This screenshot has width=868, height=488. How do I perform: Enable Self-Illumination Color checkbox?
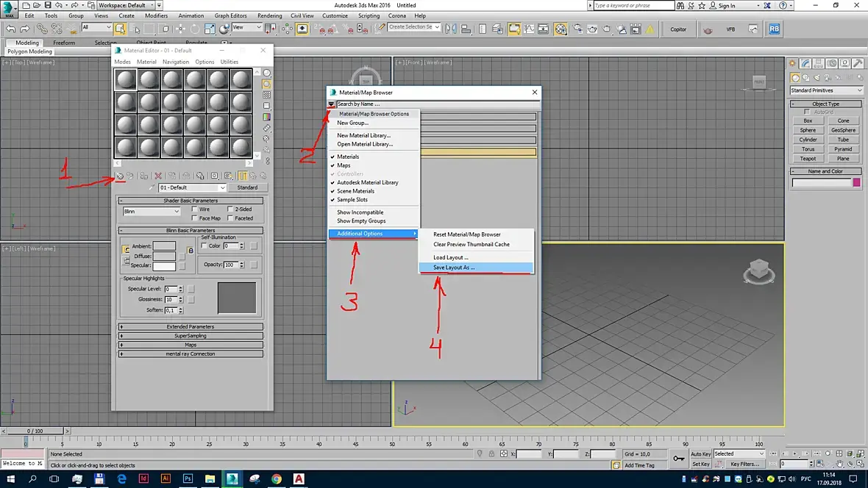click(204, 246)
